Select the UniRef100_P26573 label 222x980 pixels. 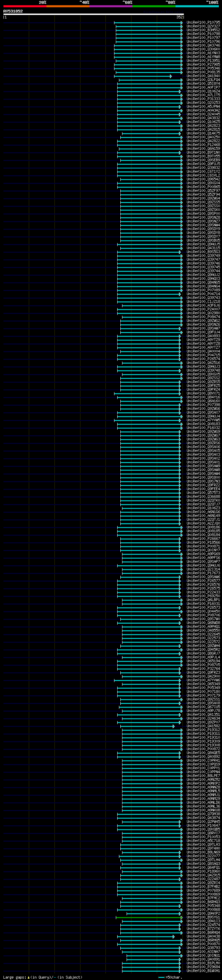tap(203, 608)
